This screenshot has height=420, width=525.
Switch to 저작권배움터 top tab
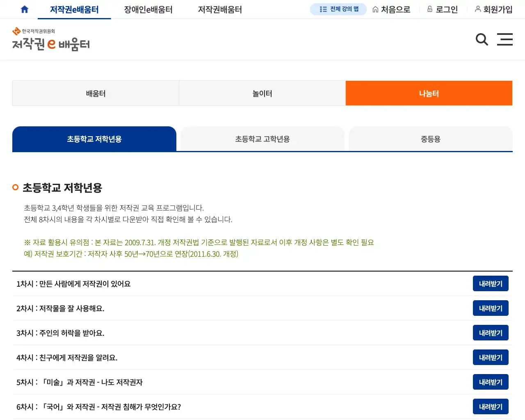(220, 9)
